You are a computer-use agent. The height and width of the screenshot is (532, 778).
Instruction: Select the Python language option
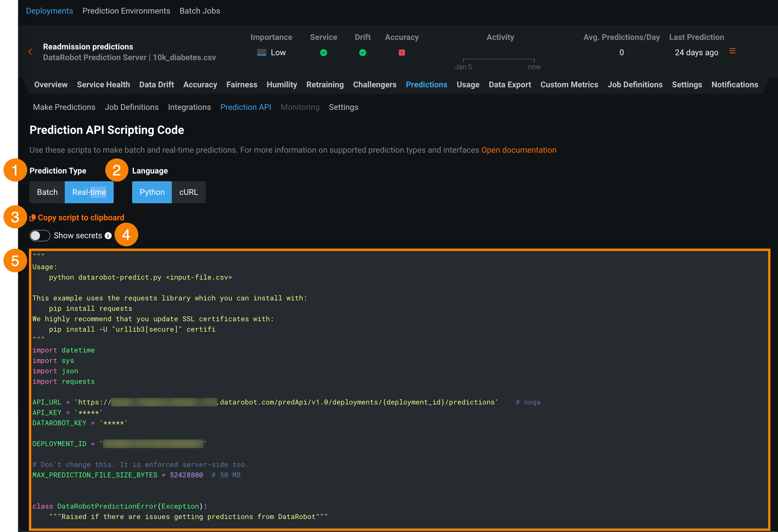152,192
